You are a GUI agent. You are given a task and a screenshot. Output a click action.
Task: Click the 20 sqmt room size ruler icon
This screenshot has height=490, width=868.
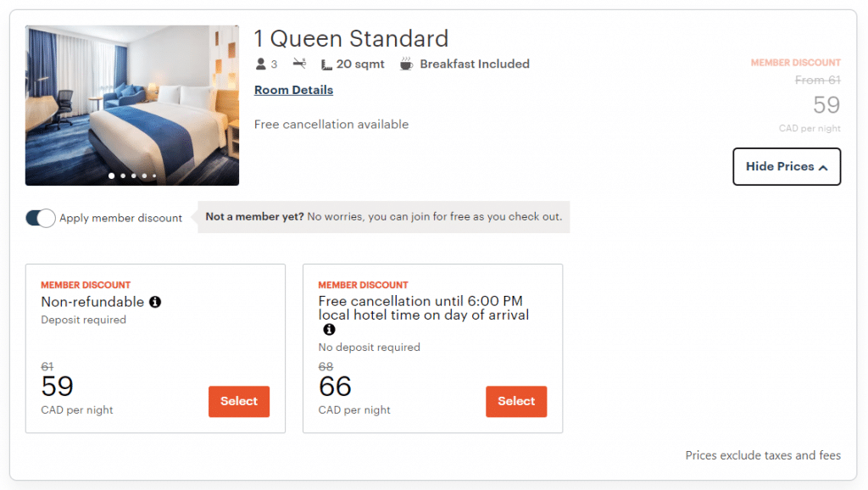coord(326,64)
